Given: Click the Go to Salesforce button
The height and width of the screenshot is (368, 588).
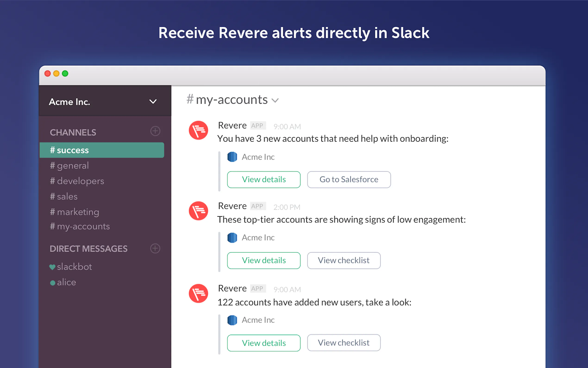Looking at the screenshot, I should tap(349, 180).
